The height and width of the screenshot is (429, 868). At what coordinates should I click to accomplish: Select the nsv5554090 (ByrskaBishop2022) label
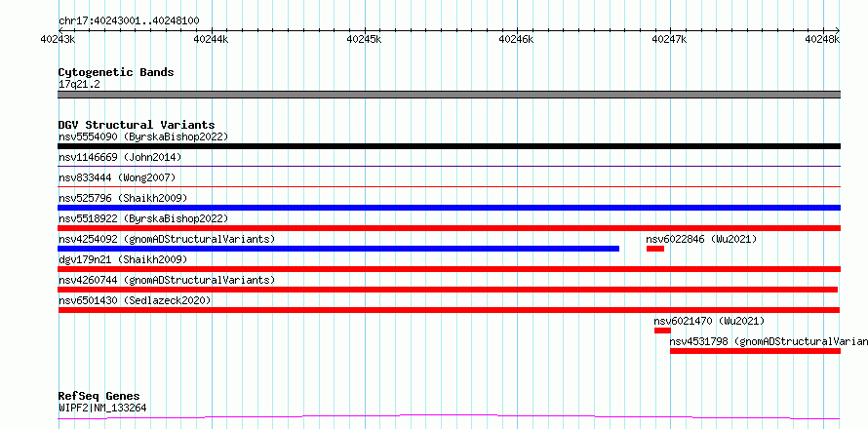click(x=143, y=136)
